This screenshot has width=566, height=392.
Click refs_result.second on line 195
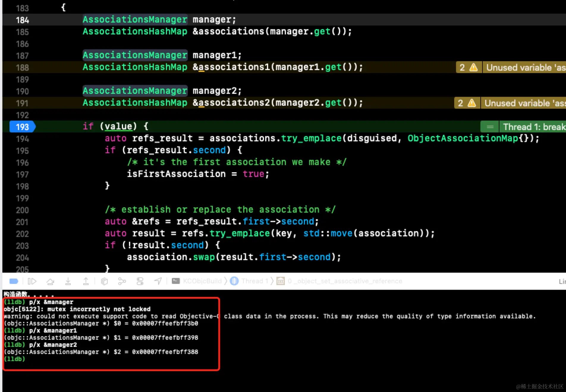[176, 150]
